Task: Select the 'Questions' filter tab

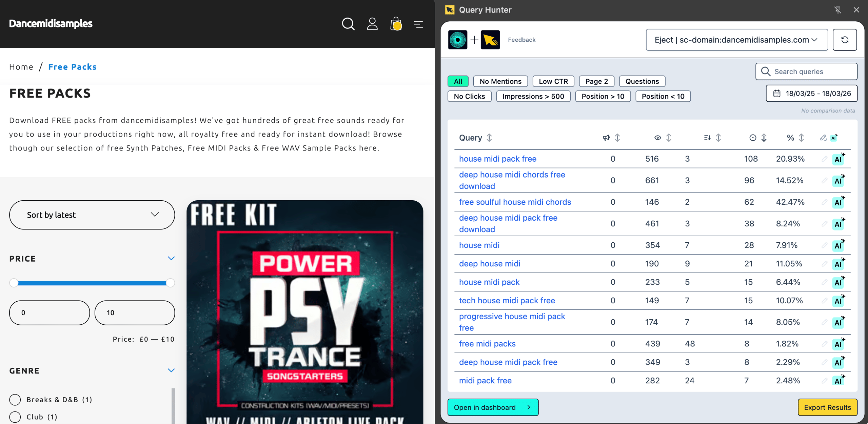Action: pyautogui.click(x=642, y=81)
